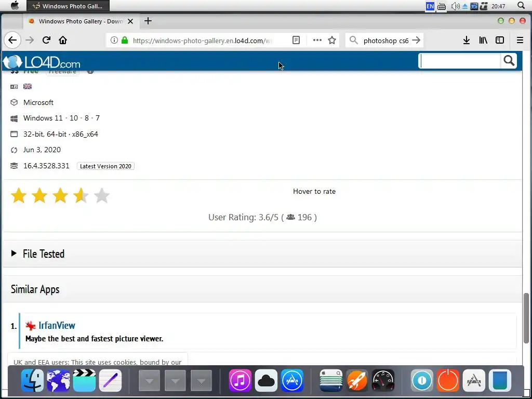Click the 20:47 clock
Screen dimensions: 532x399
click(498, 6)
